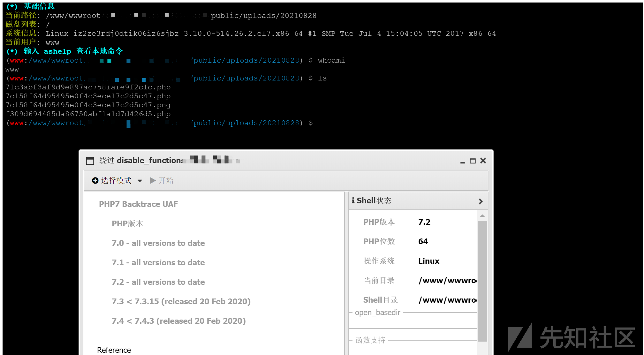Screen dimensions: 644x355
Task: Click 7.3 < 7.3.15 version entry
Action: pos(181,302)
